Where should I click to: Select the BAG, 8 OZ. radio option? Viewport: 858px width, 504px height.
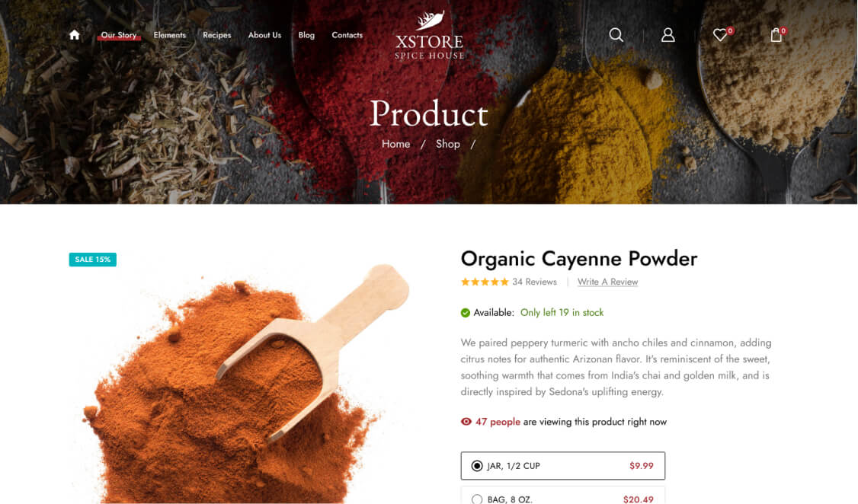tap(477, 499)
